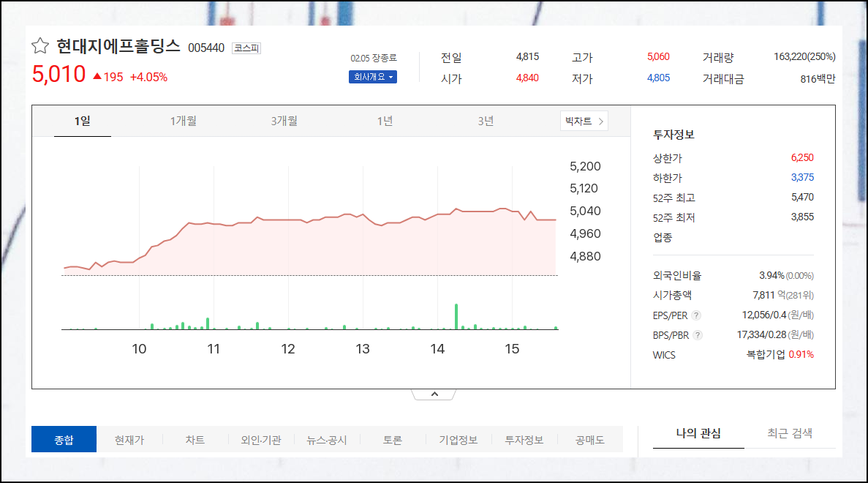Click 상한가 value 6,250
The image size is (868, 483).
click(x=802, y=158)
